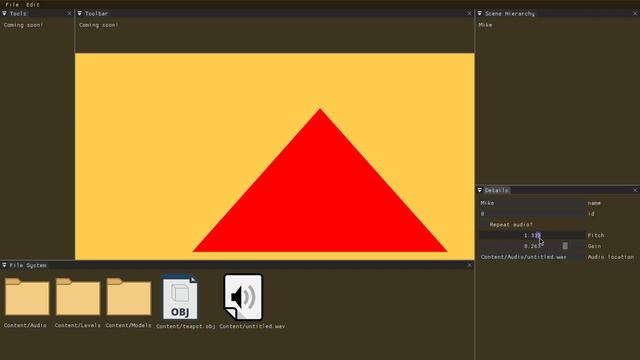640x360 pixels.
Task: Click the 'Gain' label in Details
Action: (594, 246)
